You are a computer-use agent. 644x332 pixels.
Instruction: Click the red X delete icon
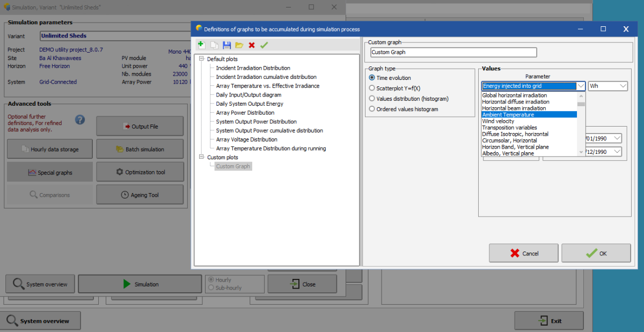point(251,45)
